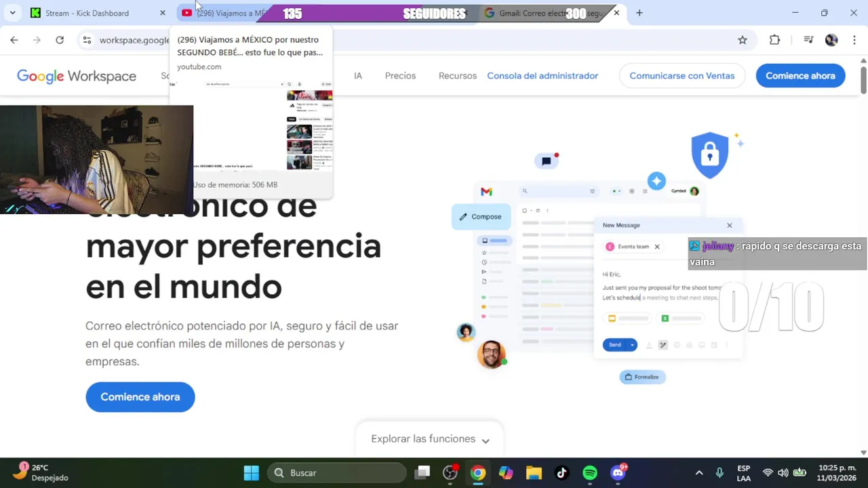This screenshot has height=488, width=868.
Task: Open a new Chrome tab
Action: tap(639, 13)
